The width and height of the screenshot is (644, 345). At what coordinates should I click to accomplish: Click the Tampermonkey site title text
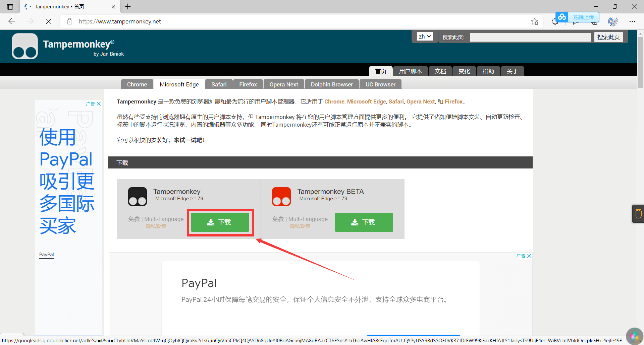point(79,44)
